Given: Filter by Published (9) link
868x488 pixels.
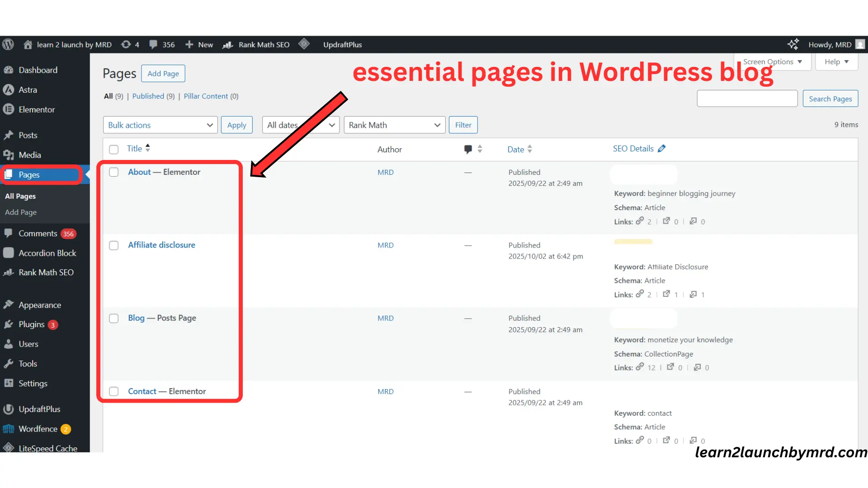Looking at the screenshot, I should (153, 96).
